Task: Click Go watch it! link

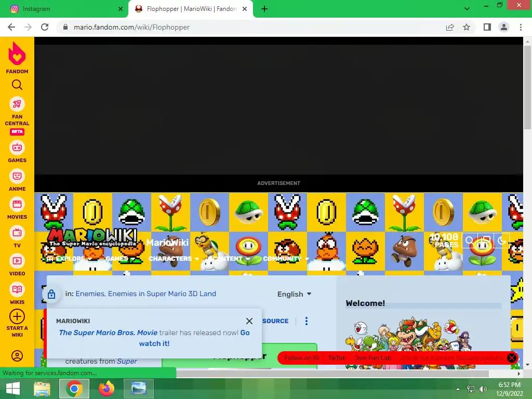Action: [x=194, y=338]
